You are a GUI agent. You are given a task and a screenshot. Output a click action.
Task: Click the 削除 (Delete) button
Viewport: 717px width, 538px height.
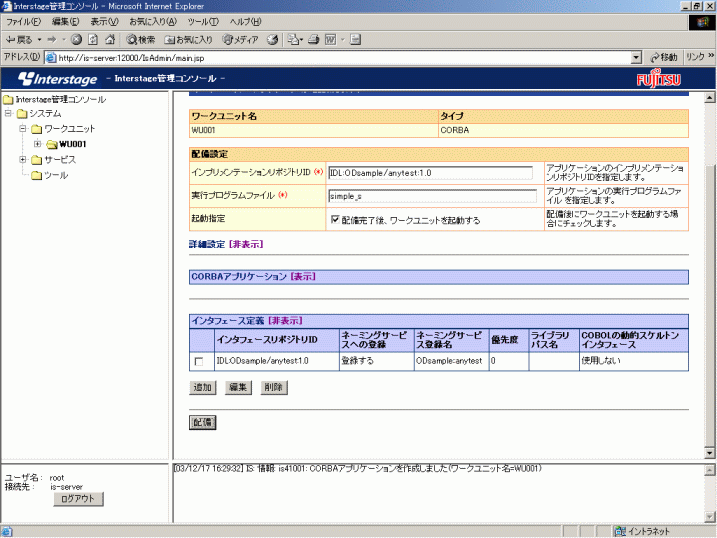pyautogui.click(x=274, y=388)
